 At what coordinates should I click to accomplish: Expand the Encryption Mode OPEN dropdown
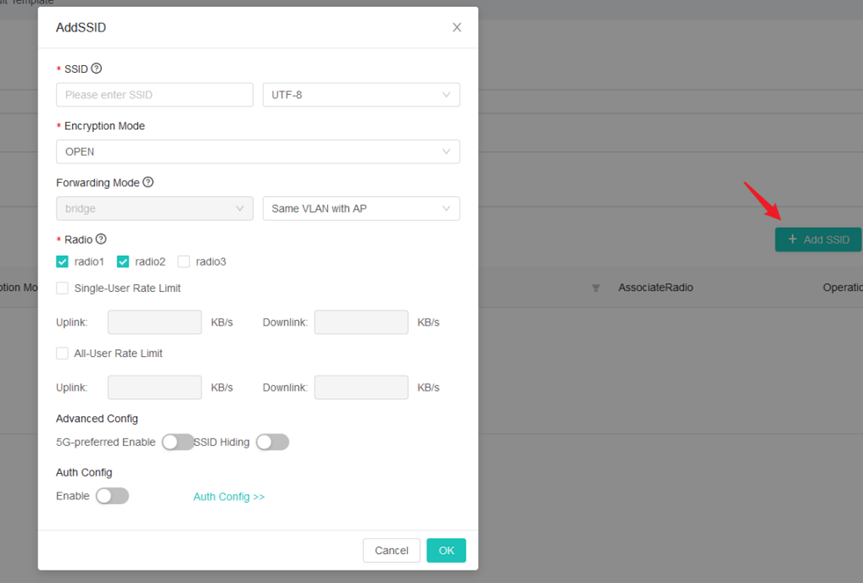click(258, 152)
